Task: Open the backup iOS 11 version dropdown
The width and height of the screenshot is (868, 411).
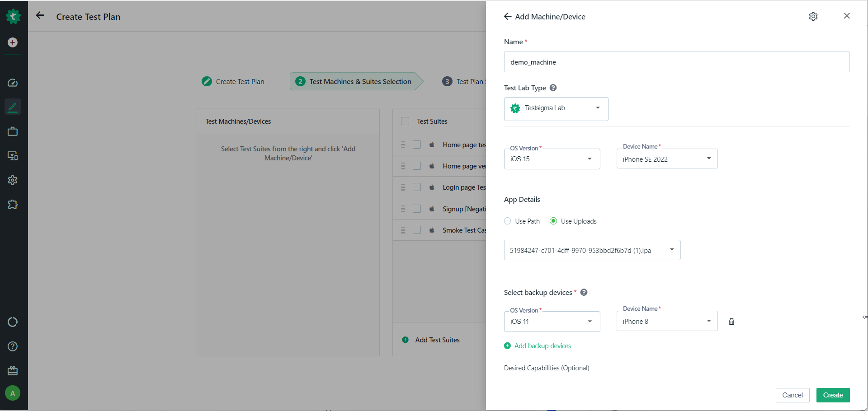Action: pos(552,322)
